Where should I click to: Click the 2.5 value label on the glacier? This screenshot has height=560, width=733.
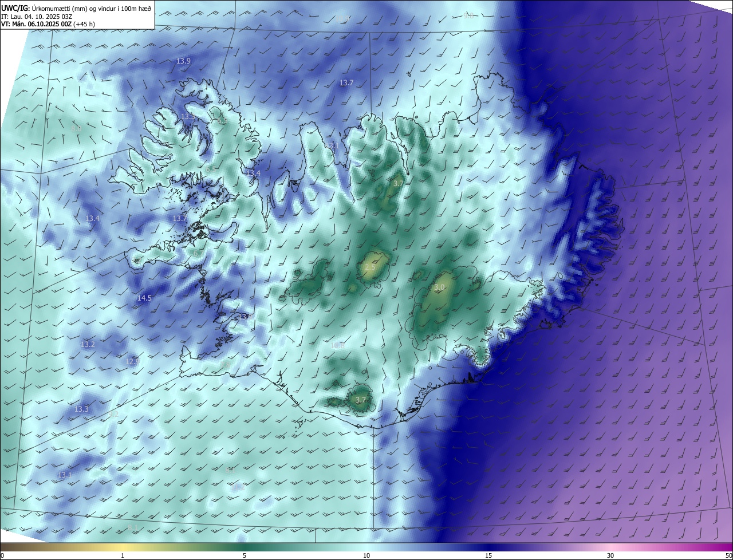pyautogui.click(x=370, y=267)
